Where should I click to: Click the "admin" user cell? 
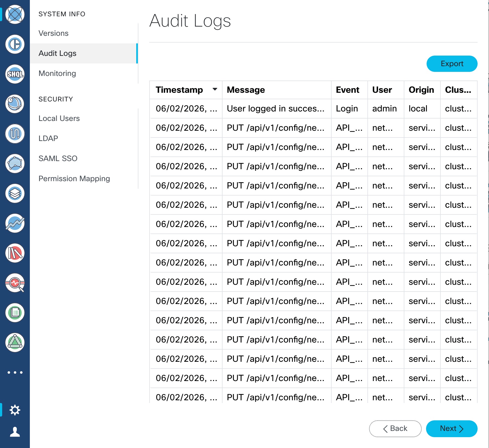coord(386,108)
